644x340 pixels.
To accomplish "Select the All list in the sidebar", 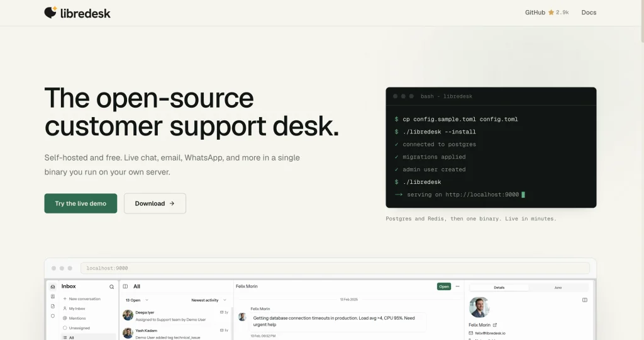I will [x=89, y=337].
